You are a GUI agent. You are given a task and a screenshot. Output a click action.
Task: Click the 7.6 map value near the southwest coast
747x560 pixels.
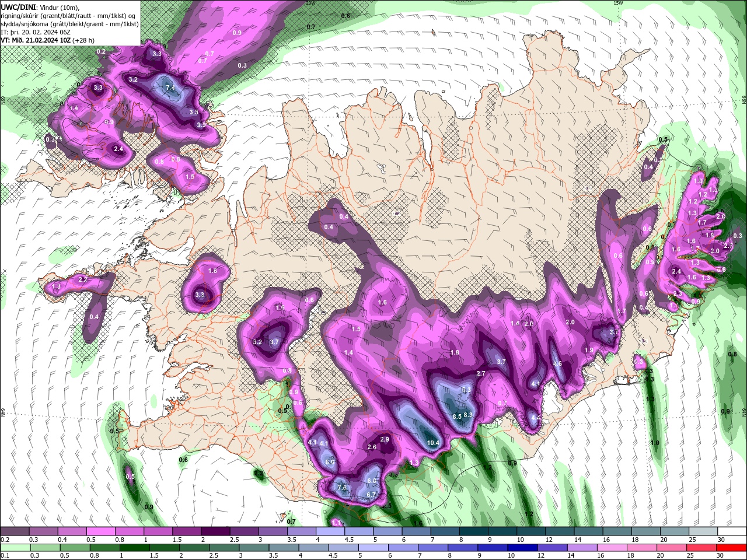point(342,488)
